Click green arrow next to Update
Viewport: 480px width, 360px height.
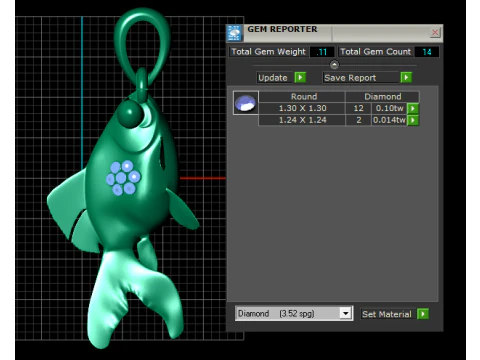pos(300,77)
